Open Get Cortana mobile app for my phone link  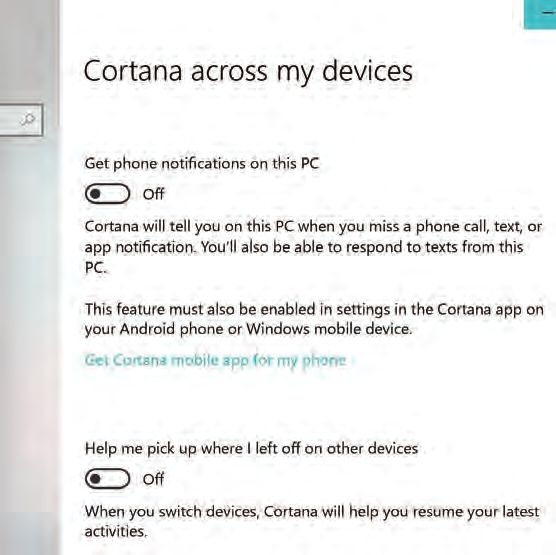pos(216,361)
